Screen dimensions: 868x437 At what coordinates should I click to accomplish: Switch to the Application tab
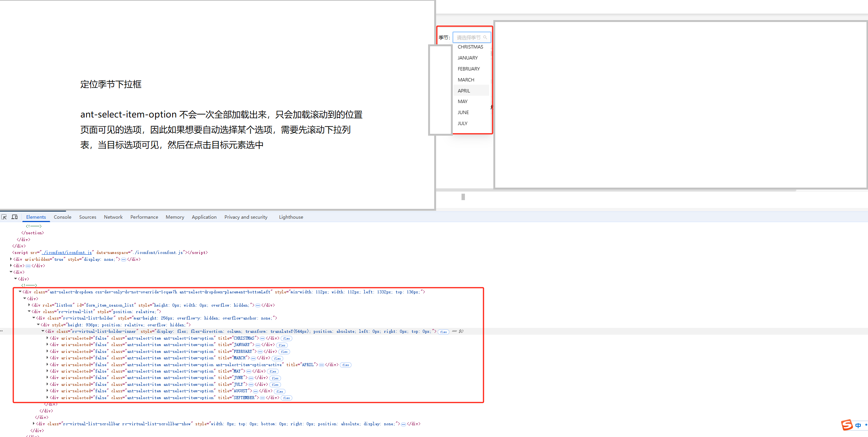tap(204, 217)
